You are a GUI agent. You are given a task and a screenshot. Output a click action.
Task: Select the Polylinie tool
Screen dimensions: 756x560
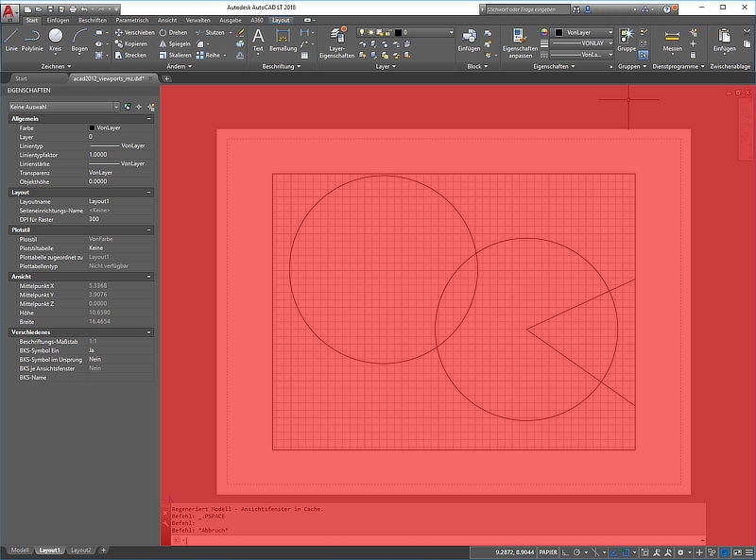32,40
